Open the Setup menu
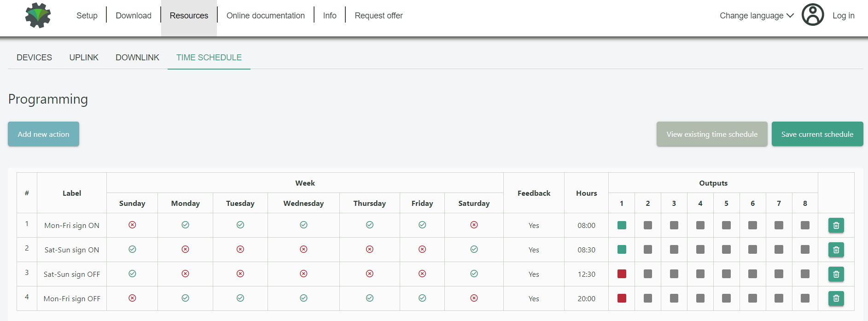The image size is (868, 321). click(x=87, y=16)
